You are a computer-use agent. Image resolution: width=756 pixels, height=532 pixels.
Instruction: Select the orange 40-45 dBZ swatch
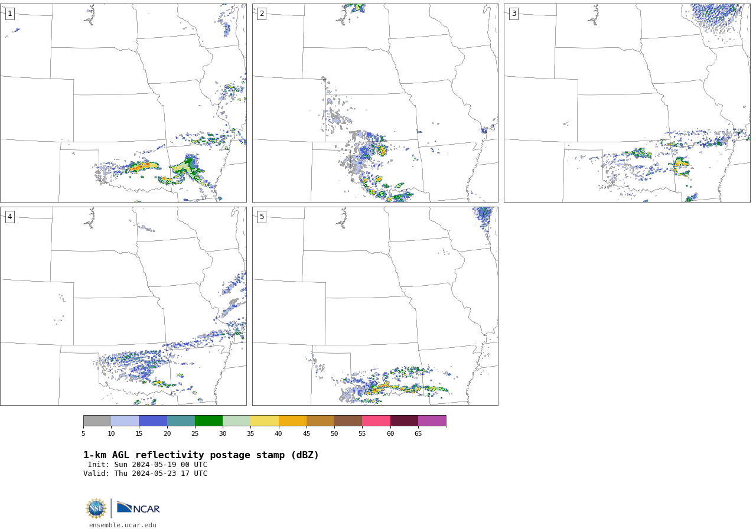click(x=292, y=421)
